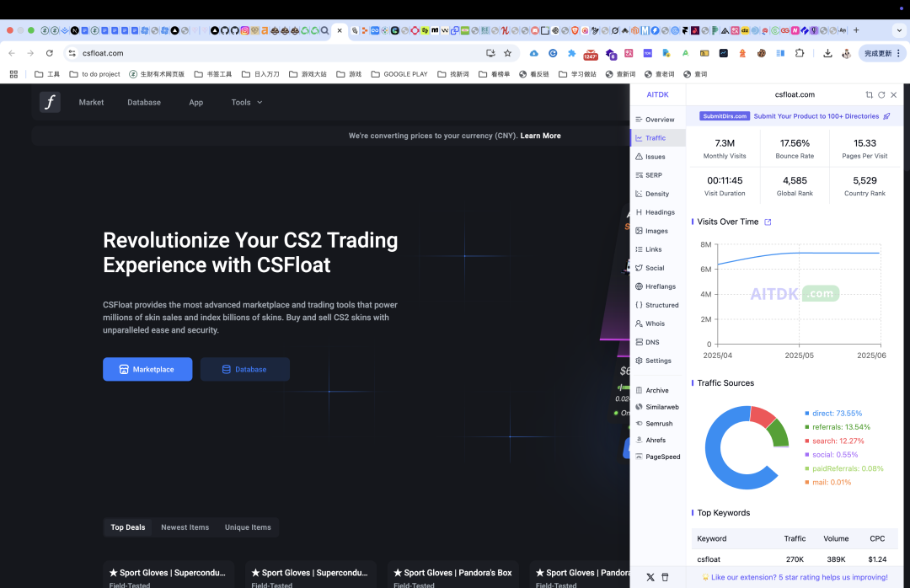Open the Database nav item
910x588 pixels.
144,102
